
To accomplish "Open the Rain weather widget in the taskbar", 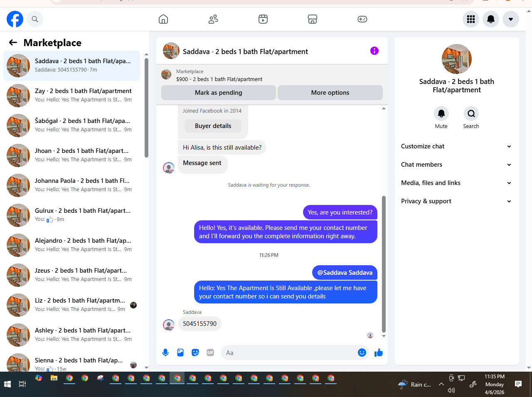I will tap(414, 385).
